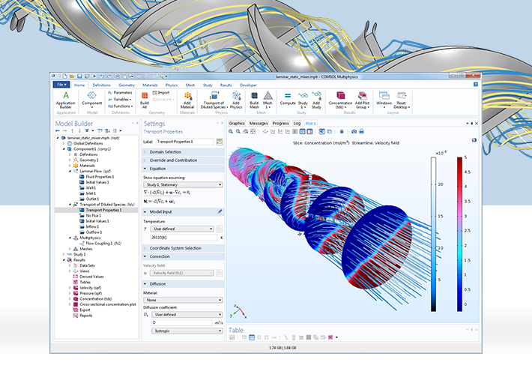Viewport: 532px width, 392px height.
Task: Click the Compute button in ribbon
Action: (x=288, y=98)
